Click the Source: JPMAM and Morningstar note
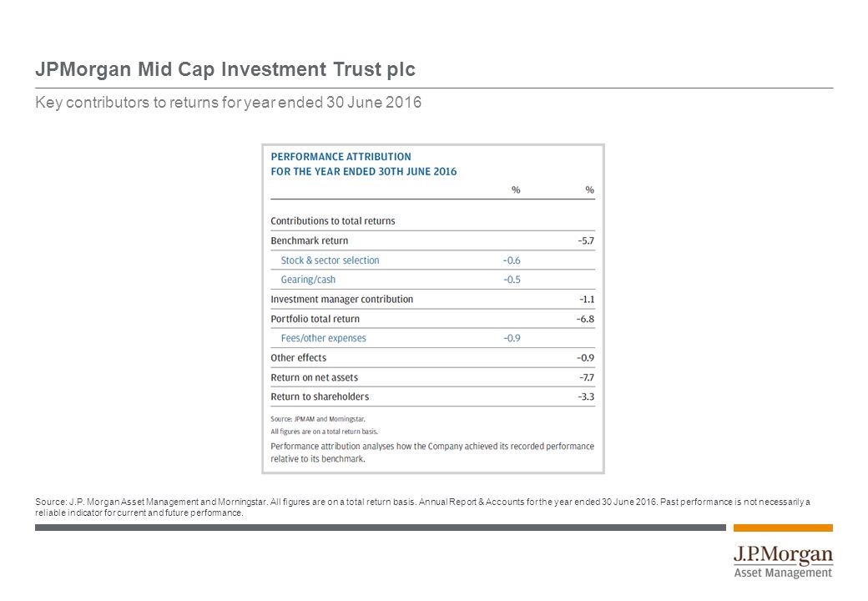Screen dimensions: 868x601 tap(318, 419)
